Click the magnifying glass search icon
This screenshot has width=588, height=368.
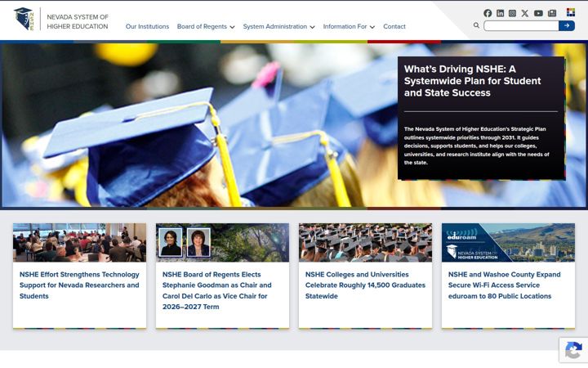coord(476,25)
